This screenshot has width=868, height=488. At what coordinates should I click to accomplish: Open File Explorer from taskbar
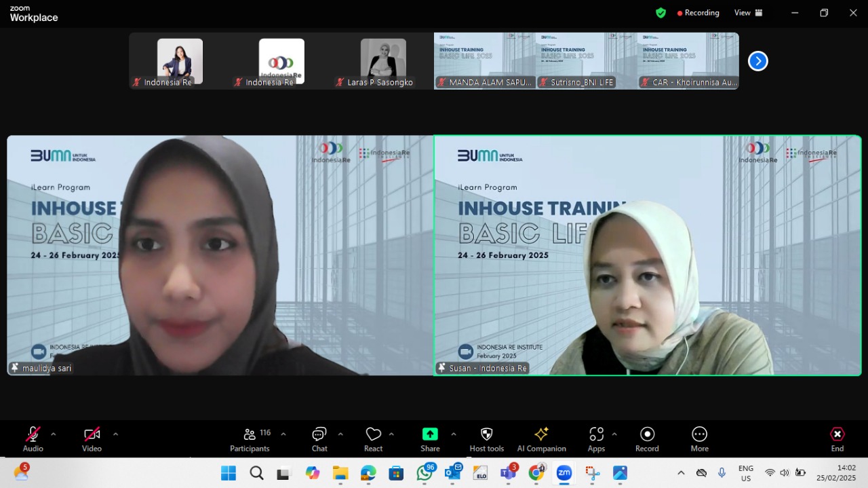(340, 473)
